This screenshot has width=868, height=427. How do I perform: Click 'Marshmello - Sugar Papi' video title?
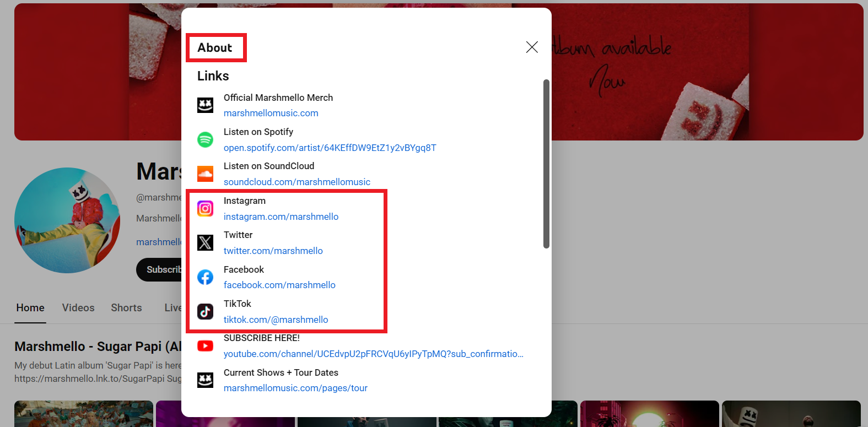click(x=98, y=347)
